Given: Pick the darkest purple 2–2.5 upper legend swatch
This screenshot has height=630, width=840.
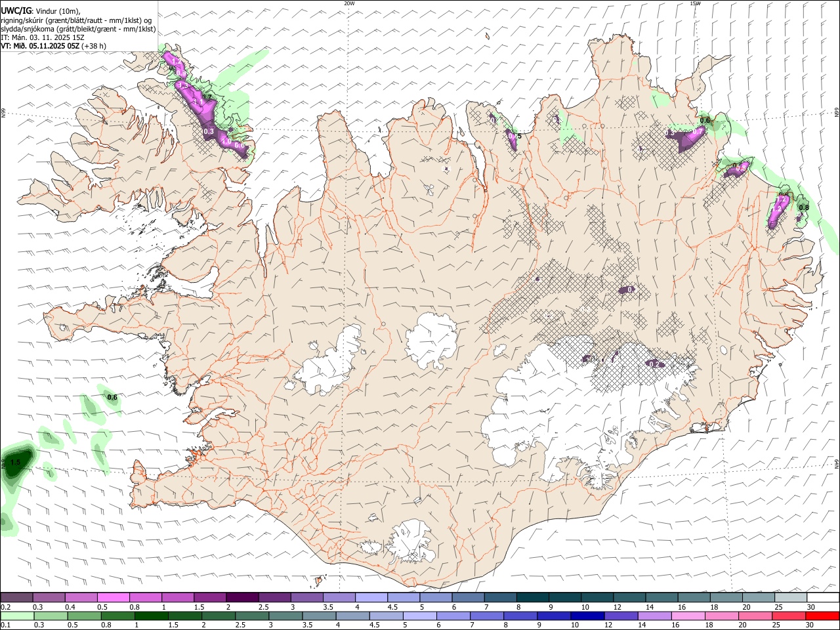Looking at the screenshot, I should click(241, 597).
